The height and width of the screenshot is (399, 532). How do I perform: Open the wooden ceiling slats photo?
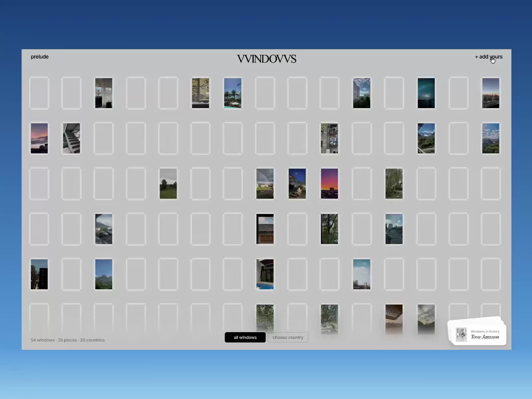pos(394,319)
